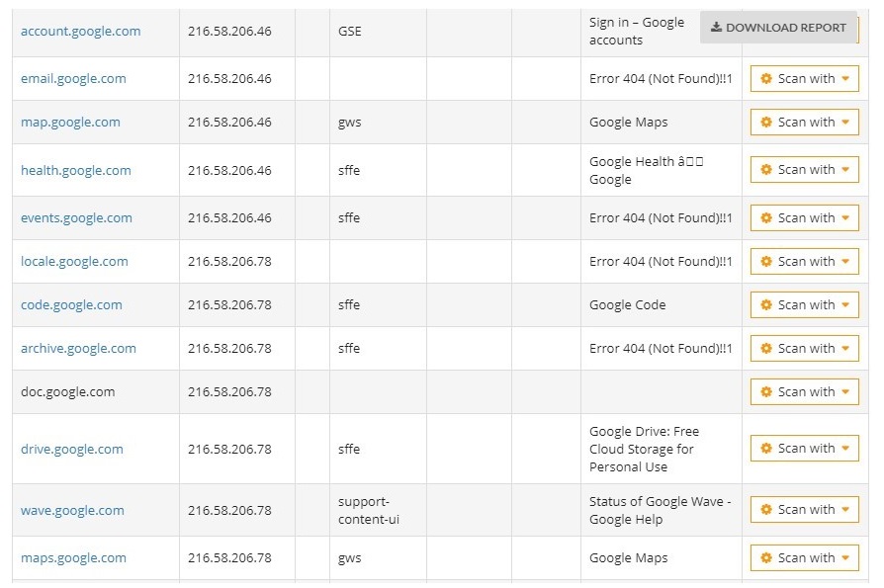Visit health.google.com from the table
This screenshot has height=588, width=884.
(x=75, y=170)
